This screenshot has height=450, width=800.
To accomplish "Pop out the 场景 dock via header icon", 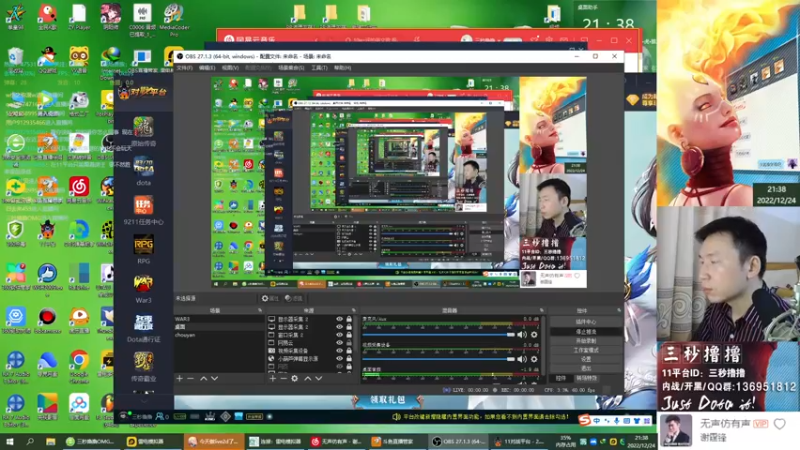I will click(x=260, y=310).
